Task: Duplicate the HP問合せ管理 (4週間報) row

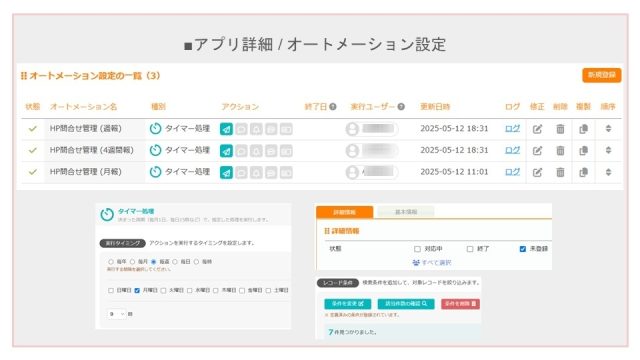Action: point(584,151)
